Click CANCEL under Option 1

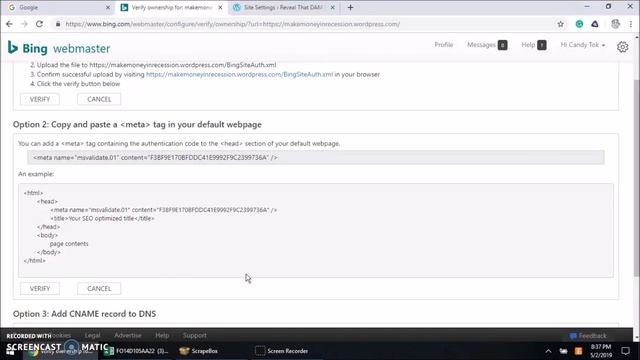pos(99,99)
